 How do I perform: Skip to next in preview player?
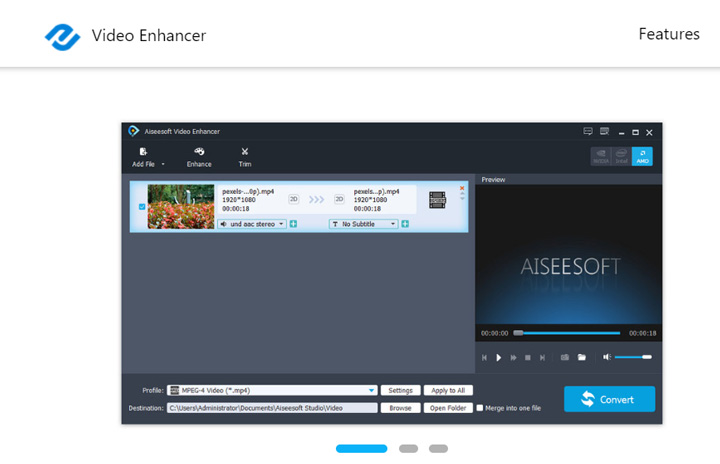pyautogui.click(x=542, y=357)
